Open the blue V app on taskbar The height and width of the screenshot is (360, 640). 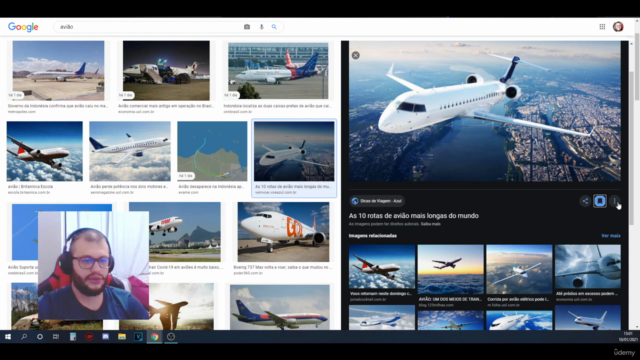pos(138,337)
